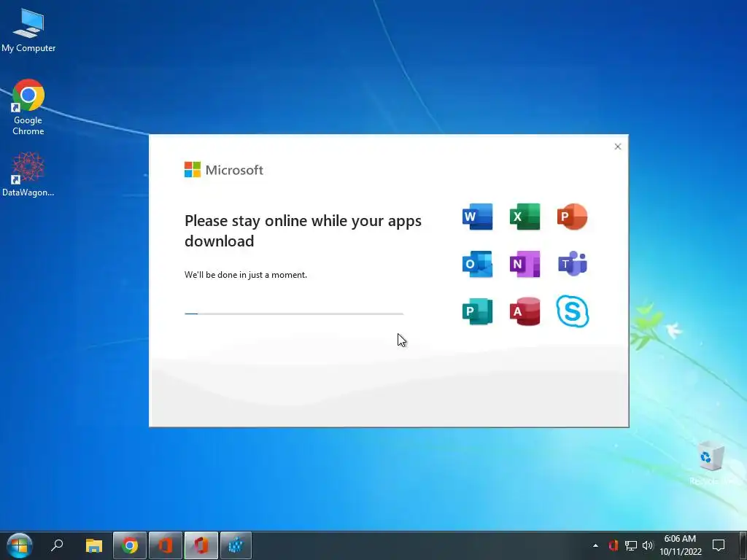Click the blue cube taskbar app

[x=236, y=545]
